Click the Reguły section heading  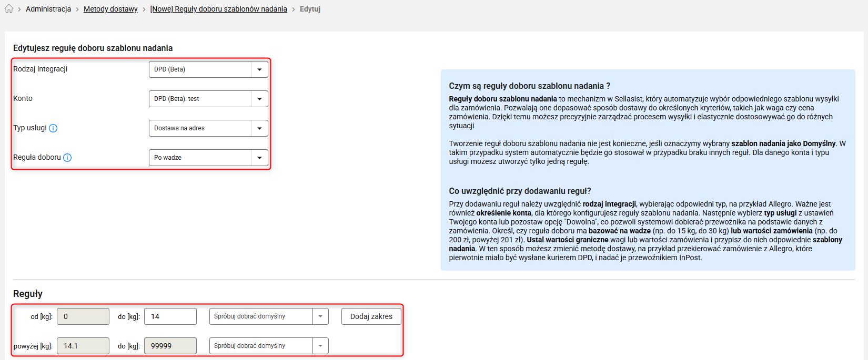coord(28,294)
